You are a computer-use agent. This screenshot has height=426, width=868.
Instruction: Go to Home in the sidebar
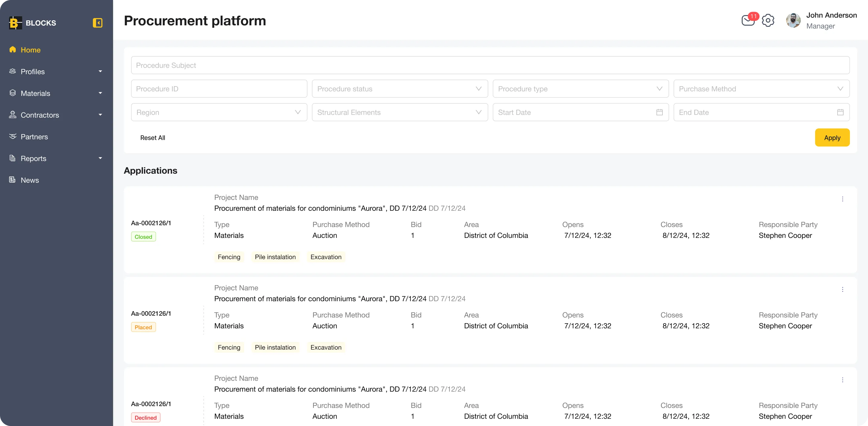pyautogui.click(x=30, y=50)
